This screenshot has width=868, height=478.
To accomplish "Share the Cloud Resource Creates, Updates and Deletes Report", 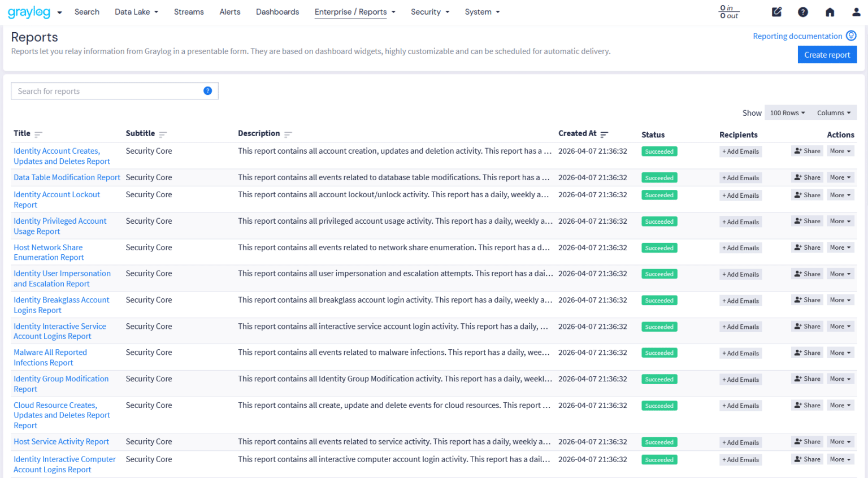I will pyautogui.click(x=807, y=405).
